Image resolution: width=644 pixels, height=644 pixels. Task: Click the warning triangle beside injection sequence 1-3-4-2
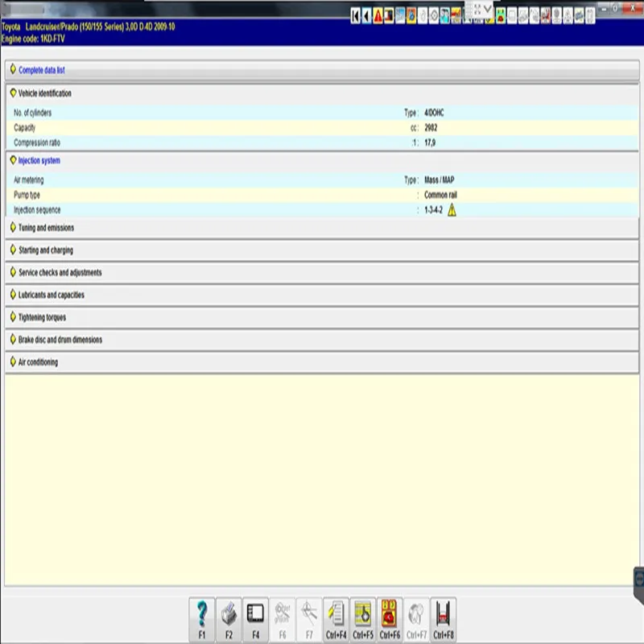(452, 210)
